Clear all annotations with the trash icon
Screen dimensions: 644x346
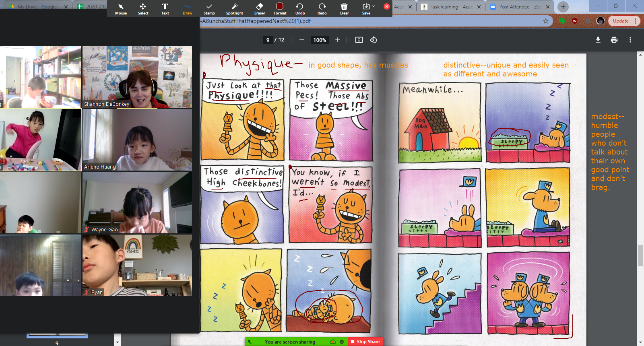(x=344, y=9)
